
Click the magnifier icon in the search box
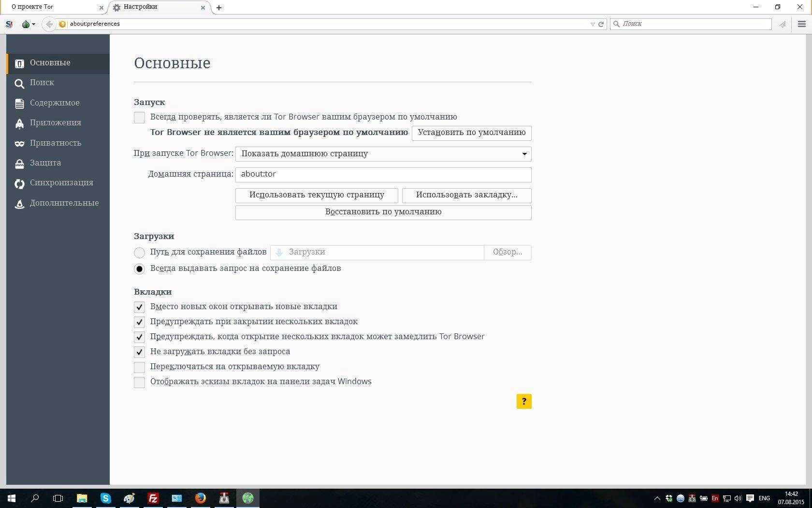click(616, 24)
